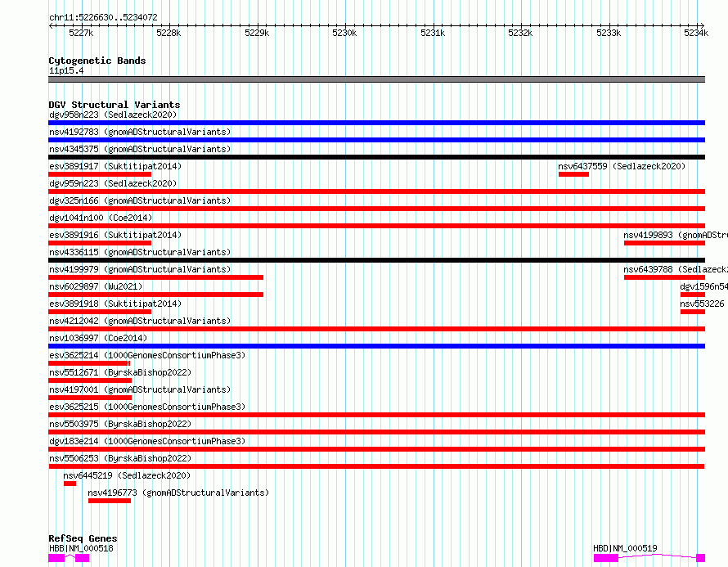Click the black bar under nsv4336115
The image size is (728, 567).
click(x=376, y=260)
